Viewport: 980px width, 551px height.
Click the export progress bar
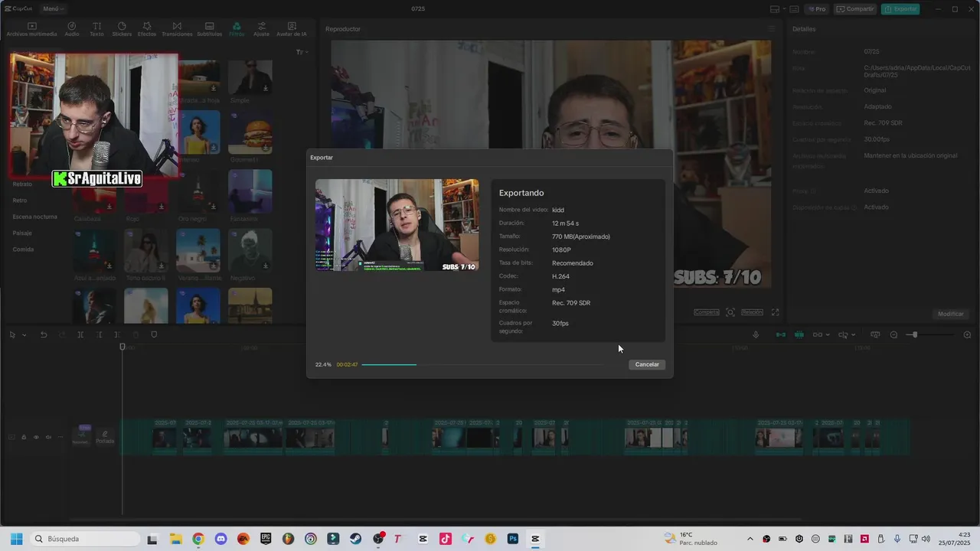(482, 364)
